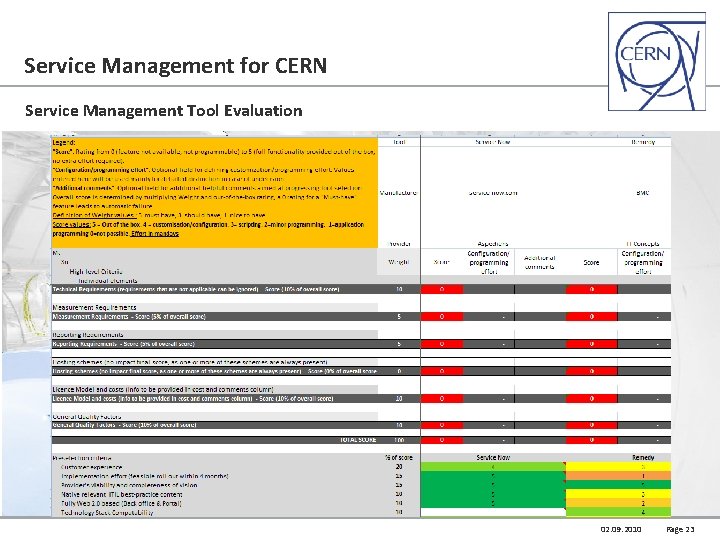Image resolution: width=720 pixels, height=540 pixels.
Task: Click green Remedy cell in Technology Stack Compatibility row
Action: (618, 512)
